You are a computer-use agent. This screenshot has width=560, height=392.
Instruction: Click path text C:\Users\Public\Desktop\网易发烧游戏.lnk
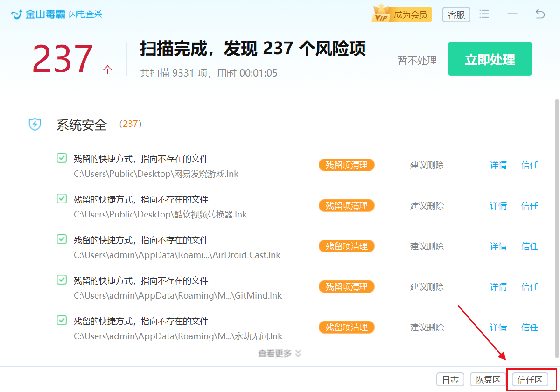pyautogui.click(x=156, y=174)
